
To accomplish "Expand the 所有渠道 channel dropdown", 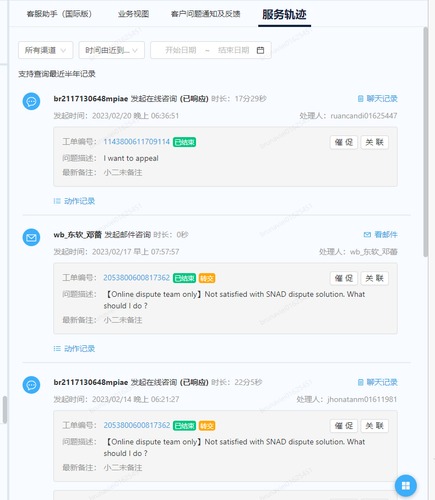I will coord(46,50).
